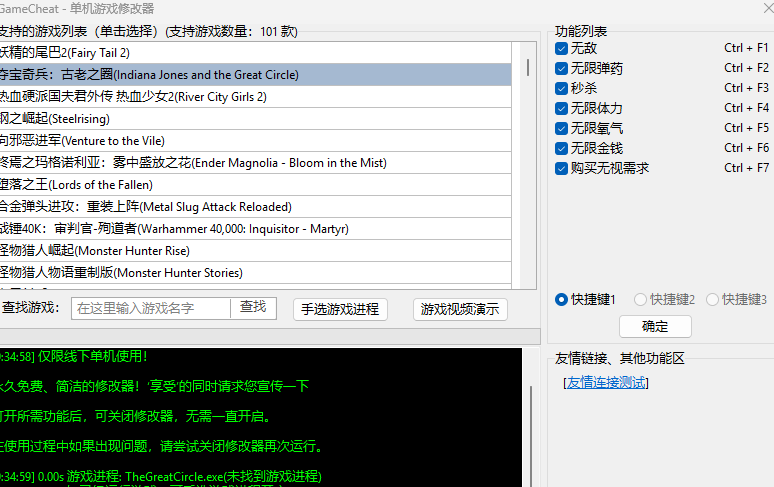Click the Ctrl + F6 hotkey label
Screen dimensions: 774x487
point(746,148)
